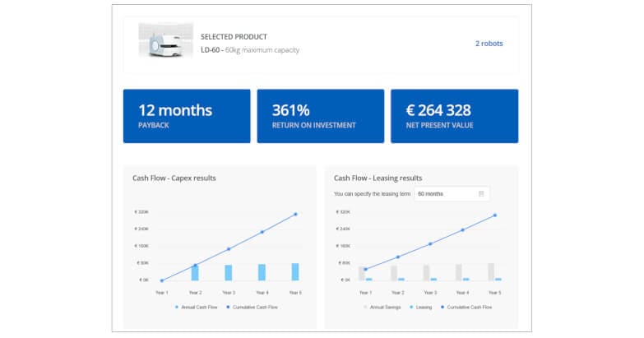The height and width of the screenshot is (338, 644).
Task: Click Year 3 annual cash flow bar in Capex chart
Action: coord(229,272)
